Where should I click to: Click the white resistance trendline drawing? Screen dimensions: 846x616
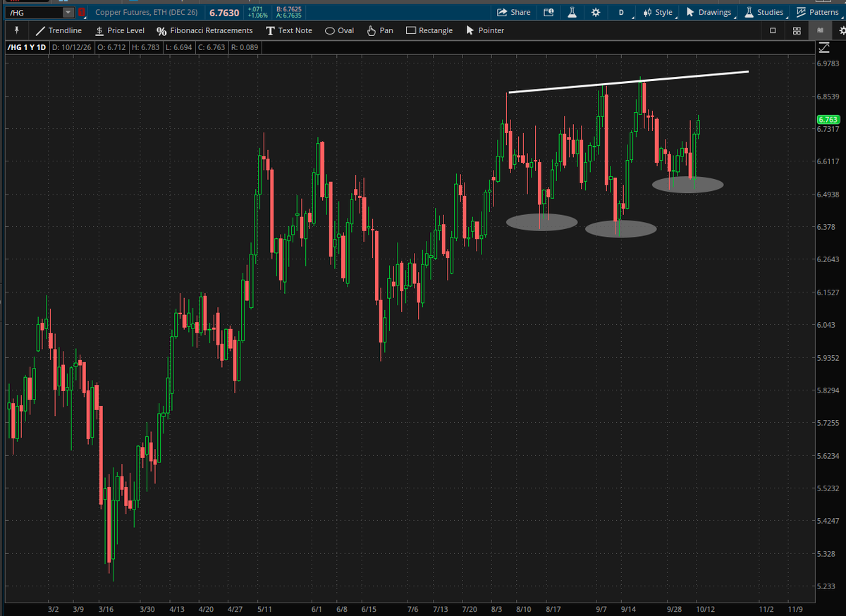click(x=628, y=82)
